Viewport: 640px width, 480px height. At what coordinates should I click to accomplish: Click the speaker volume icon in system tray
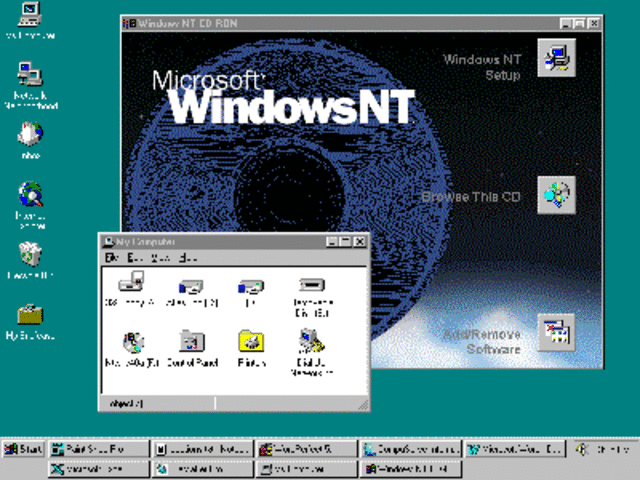tap(582, 449)
